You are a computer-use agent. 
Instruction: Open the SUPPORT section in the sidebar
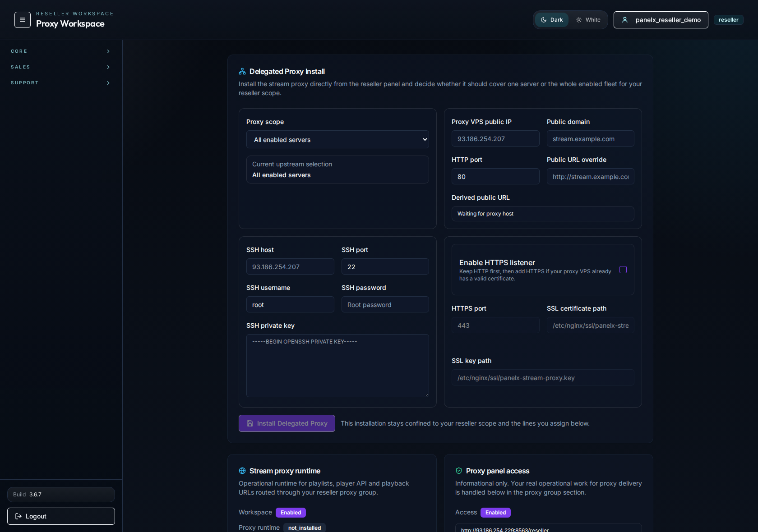(61, 83)
